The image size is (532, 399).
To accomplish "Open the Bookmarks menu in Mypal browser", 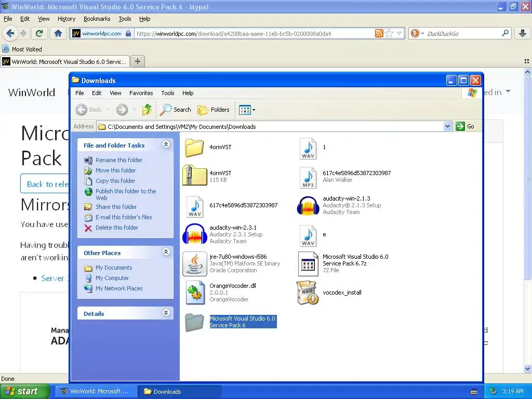I will coord(97,19).
